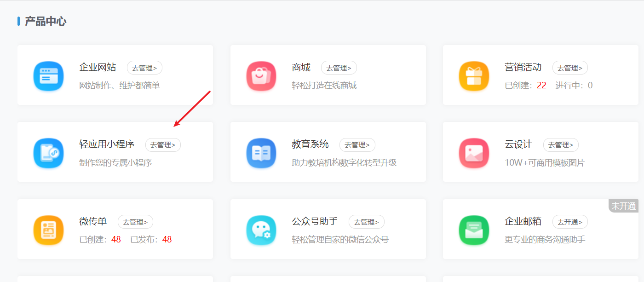Open 企业网站 management via 去管理 button
644x282 pixels.
[x=144, y=68]
